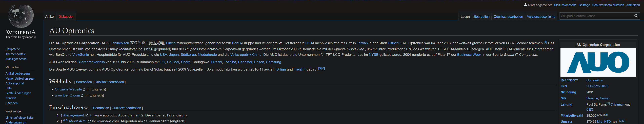
Task: Open the ViewSonic link
Action: point(80,55)
